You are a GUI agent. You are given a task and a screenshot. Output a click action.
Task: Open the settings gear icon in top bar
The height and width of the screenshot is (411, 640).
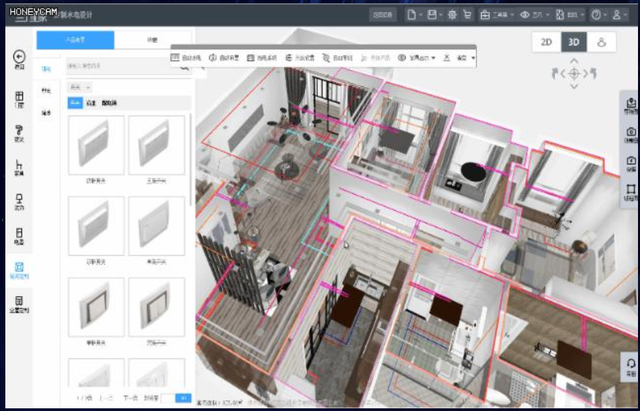tap(452, 15)
